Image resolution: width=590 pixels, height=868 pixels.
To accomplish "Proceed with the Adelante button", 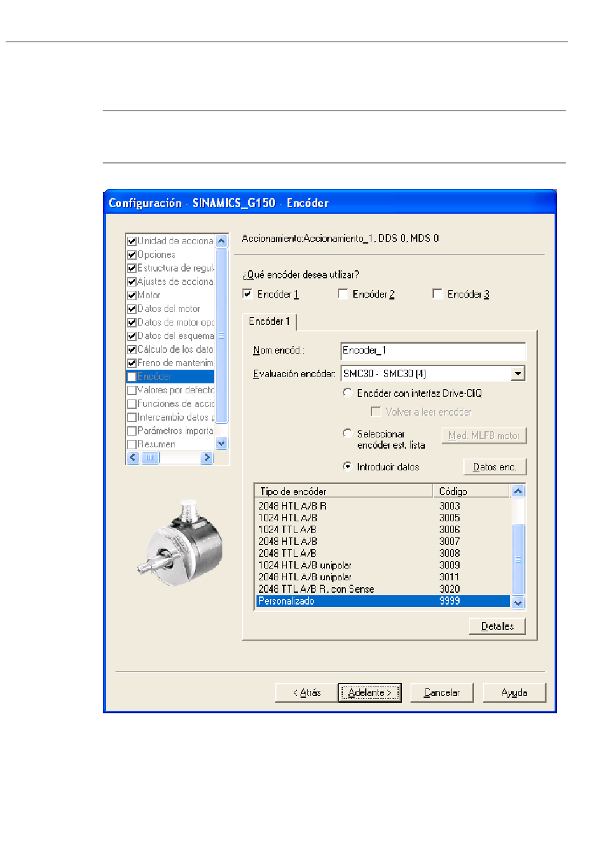I will tap(370, 692).
